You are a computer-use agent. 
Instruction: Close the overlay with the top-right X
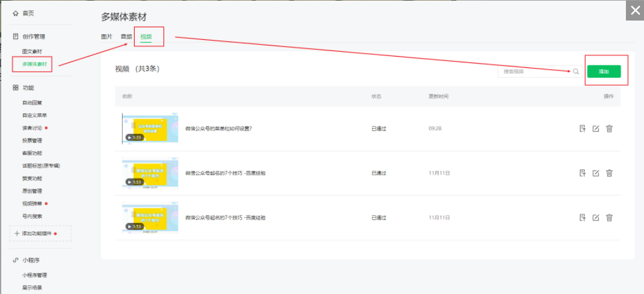click(635, 11)
